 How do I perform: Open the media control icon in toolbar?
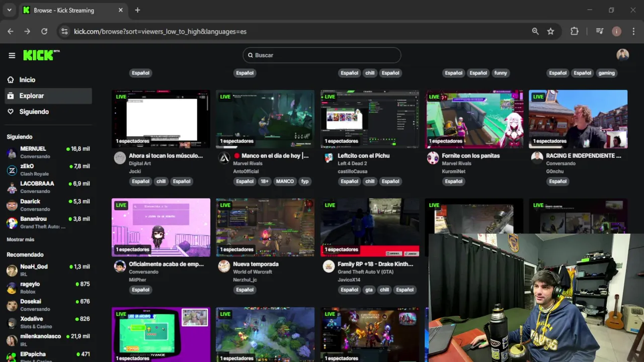599,31
